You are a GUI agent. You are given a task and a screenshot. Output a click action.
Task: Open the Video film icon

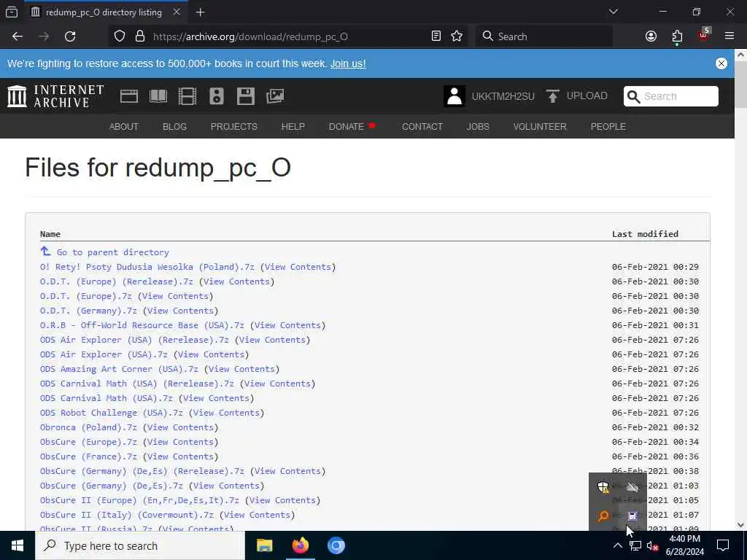(x=187, y=96)
